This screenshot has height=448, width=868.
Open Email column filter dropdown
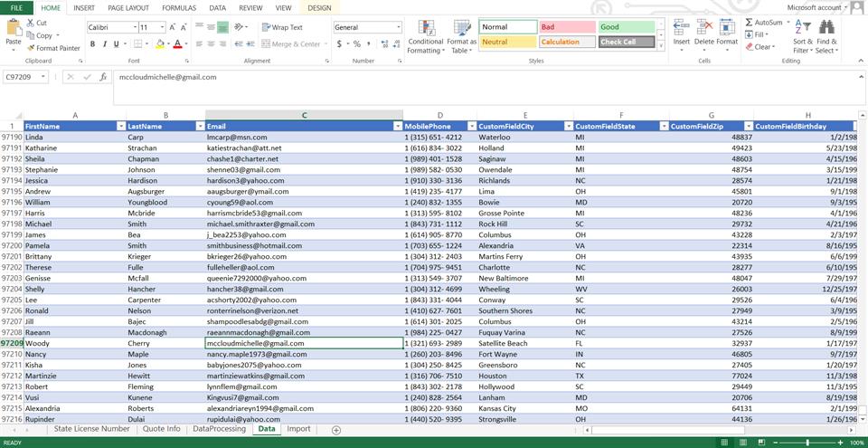point(398,127)
